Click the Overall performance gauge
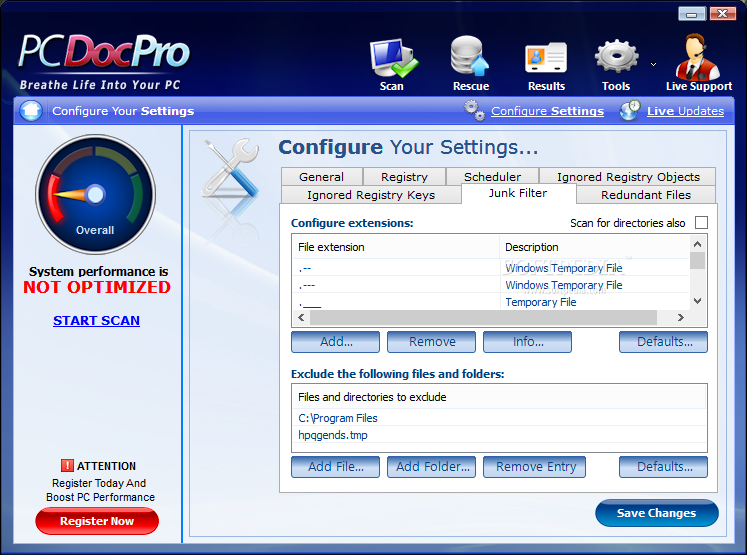Screen dimensions: 747x555 point(95,194)
